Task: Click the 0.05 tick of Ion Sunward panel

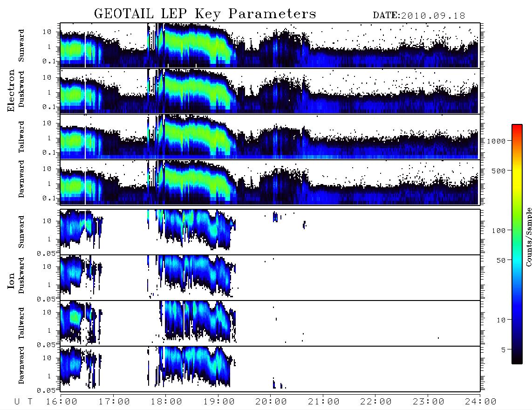Action: point(46,253)
